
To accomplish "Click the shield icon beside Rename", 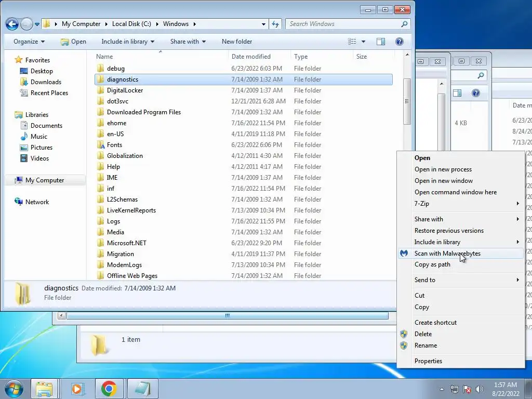I will tap(403, 345).
